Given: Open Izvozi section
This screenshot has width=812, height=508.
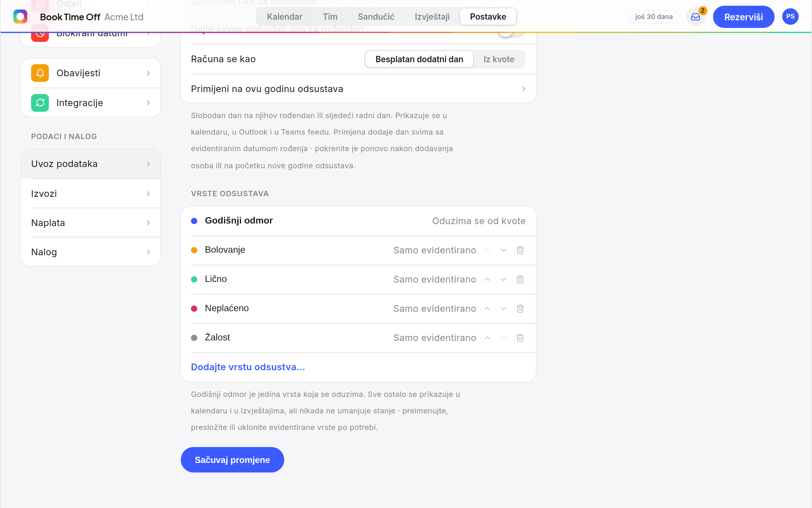Looking at the screenshot, I should pyautogui.click(x=91, y=194).
